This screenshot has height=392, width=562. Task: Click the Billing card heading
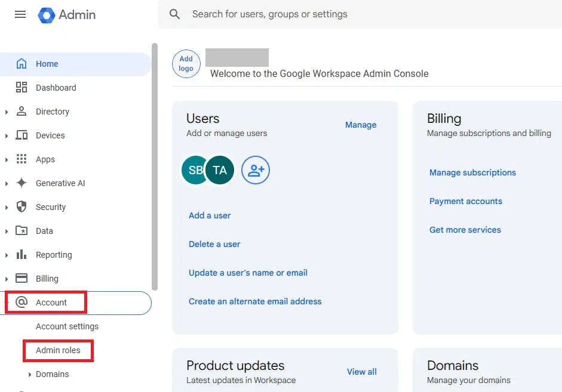[444, 119]
